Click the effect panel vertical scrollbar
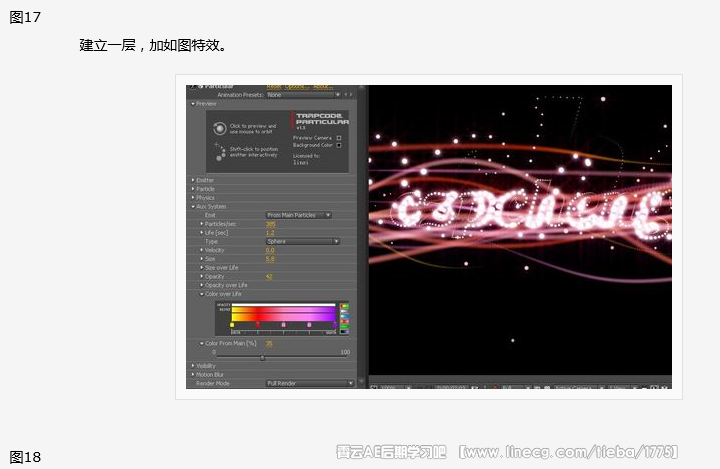 click(362, 237)
